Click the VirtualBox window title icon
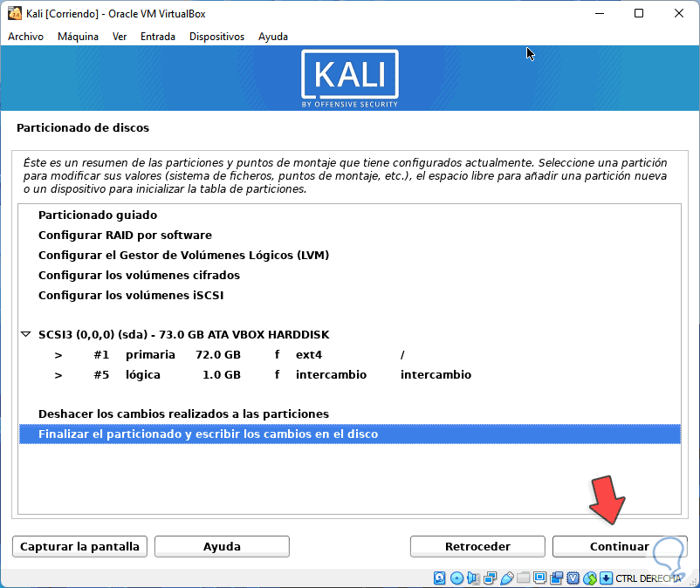 pos(15,13)
